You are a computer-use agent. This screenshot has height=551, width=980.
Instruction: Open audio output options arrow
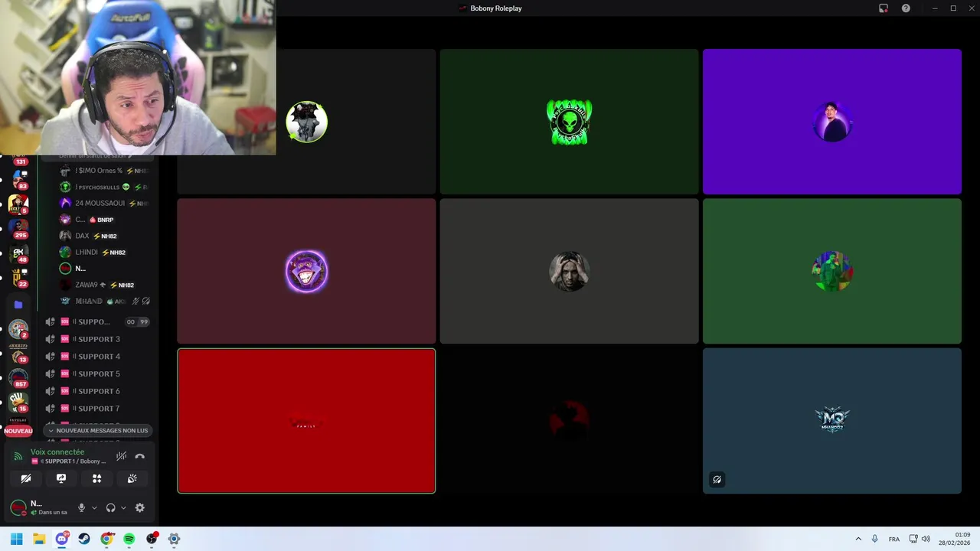[123, 507]
